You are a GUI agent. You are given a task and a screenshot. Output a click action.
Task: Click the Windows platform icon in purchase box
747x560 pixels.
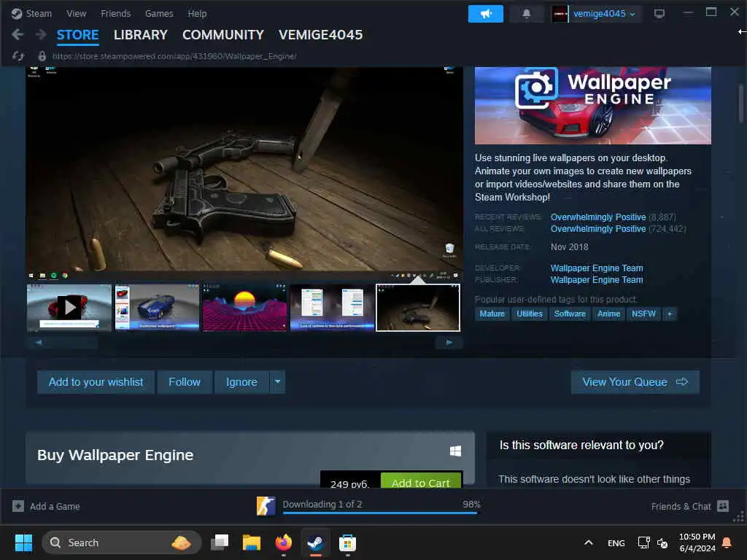455,451
